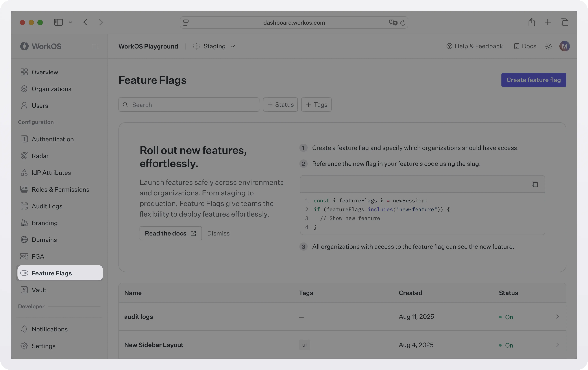
Task: Open the Docs link
Action: 525,46
